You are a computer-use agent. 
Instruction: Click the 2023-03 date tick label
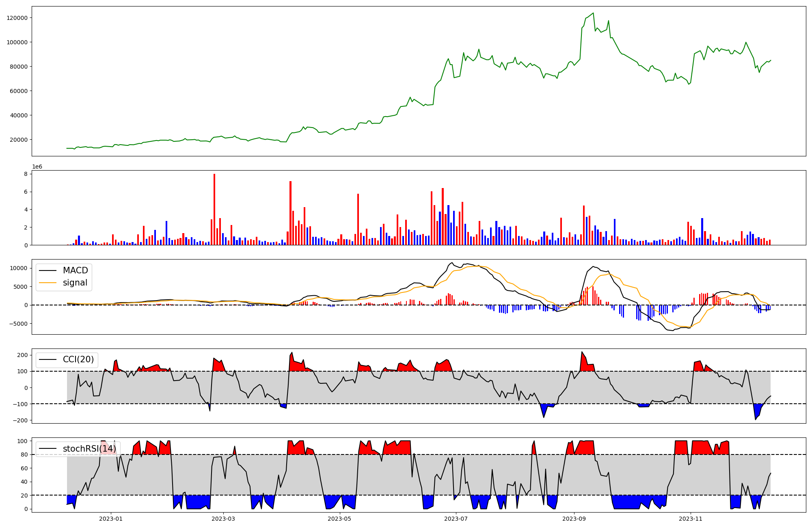coord(223,519)
